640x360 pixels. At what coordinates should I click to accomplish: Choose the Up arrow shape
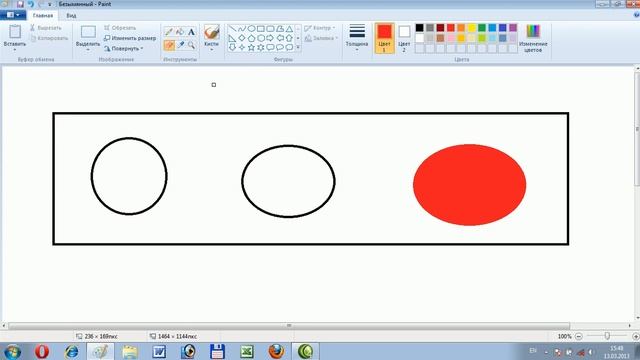(289, 38)
